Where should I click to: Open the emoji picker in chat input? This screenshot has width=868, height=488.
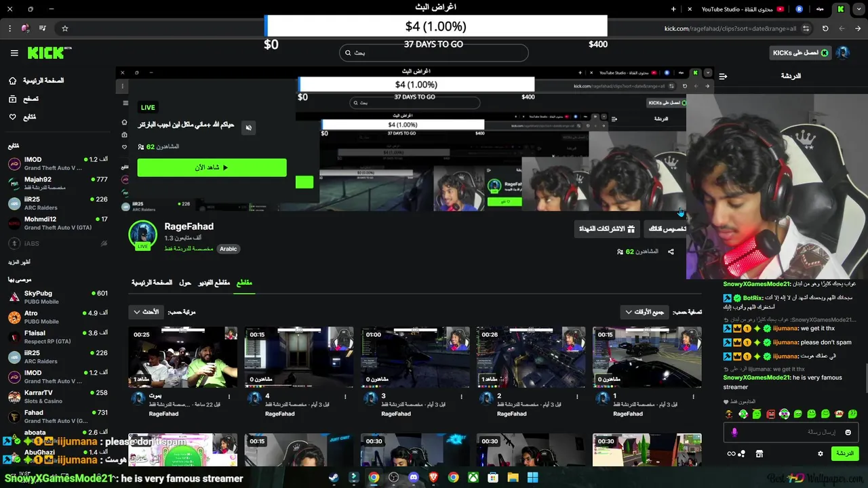point(848,432)
